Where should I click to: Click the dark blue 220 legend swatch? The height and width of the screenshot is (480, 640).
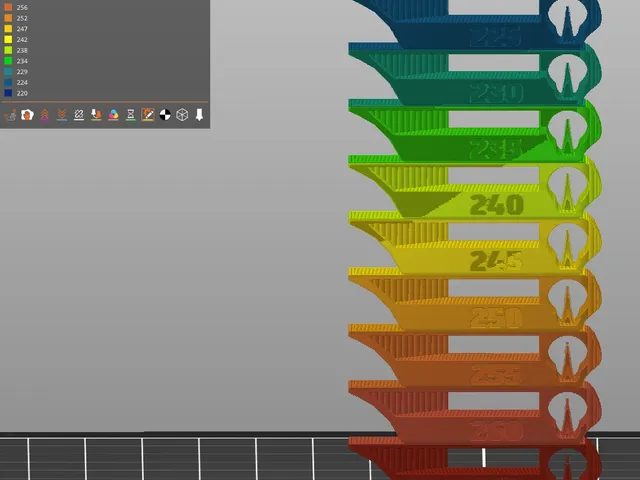point(8,93)
